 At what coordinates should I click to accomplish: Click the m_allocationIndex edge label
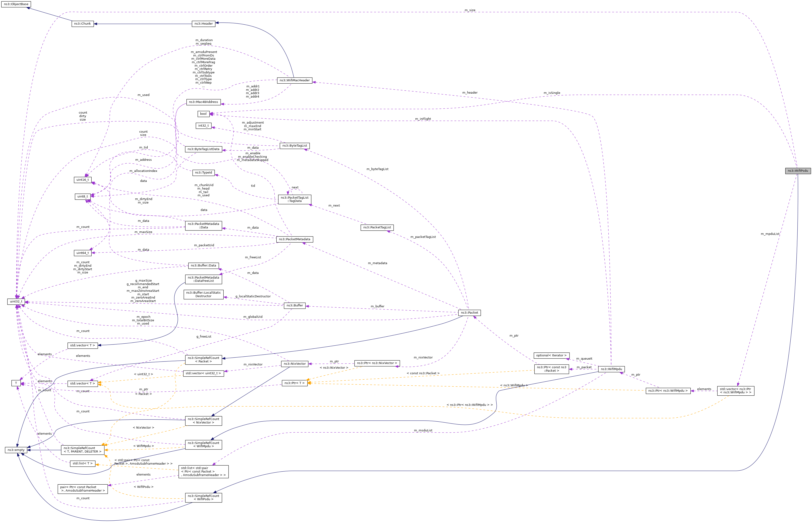pos(143,171)
